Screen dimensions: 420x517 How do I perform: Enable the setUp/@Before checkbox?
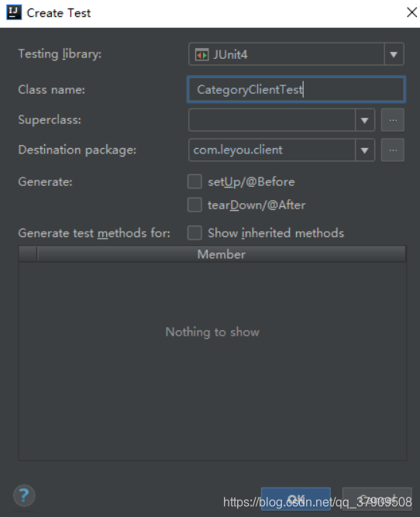[x=195, y=181]
